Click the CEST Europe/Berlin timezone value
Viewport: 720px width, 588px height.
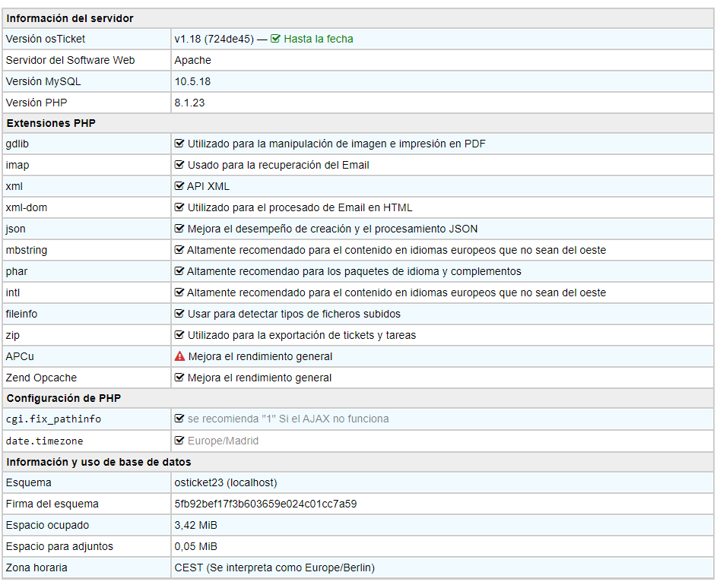pos(274,567)
